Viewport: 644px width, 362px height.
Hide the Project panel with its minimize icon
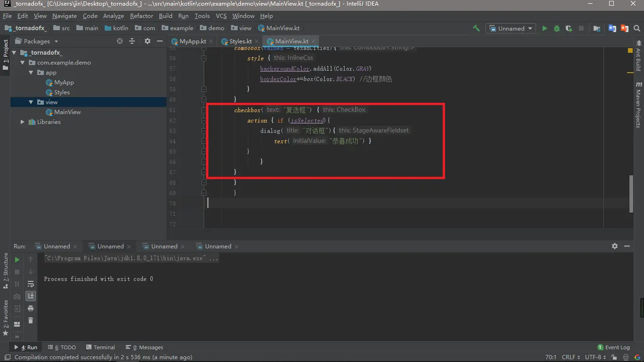coord(160,41)
